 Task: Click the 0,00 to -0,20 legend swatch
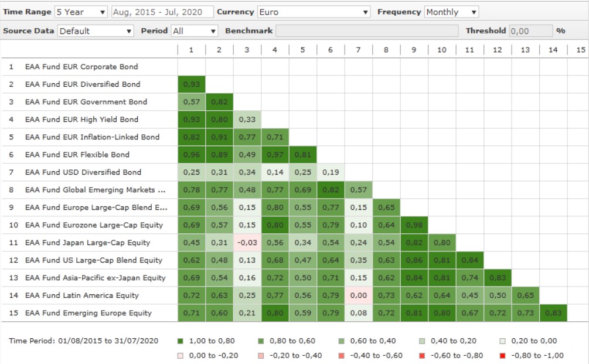(180, 356)
